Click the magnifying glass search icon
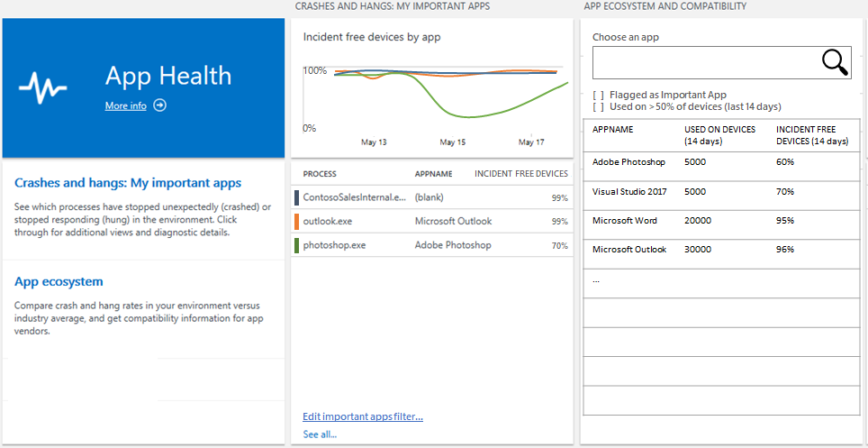 [835, 62]
